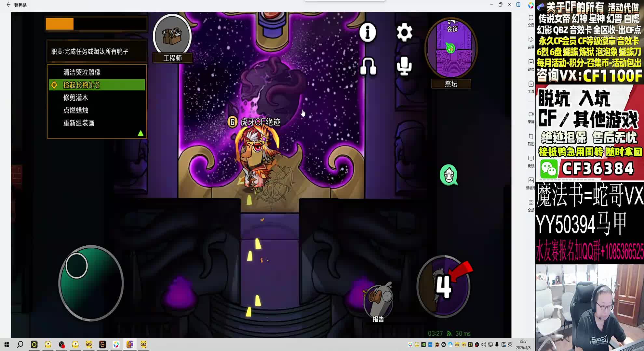
Task: Open Windows taskbar search
Action: pyautogui.click(x=20, y=344)
